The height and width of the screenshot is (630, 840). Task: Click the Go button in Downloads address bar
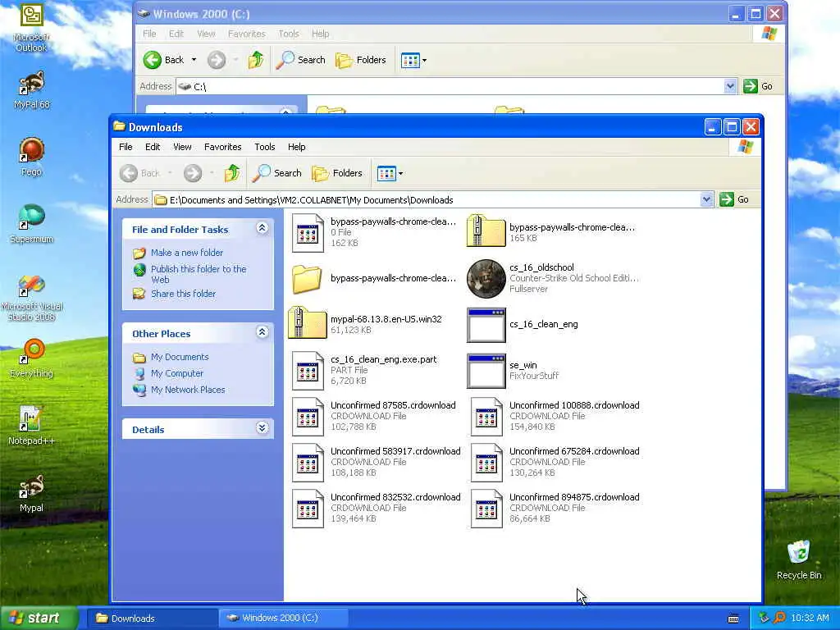coord(734,199)
